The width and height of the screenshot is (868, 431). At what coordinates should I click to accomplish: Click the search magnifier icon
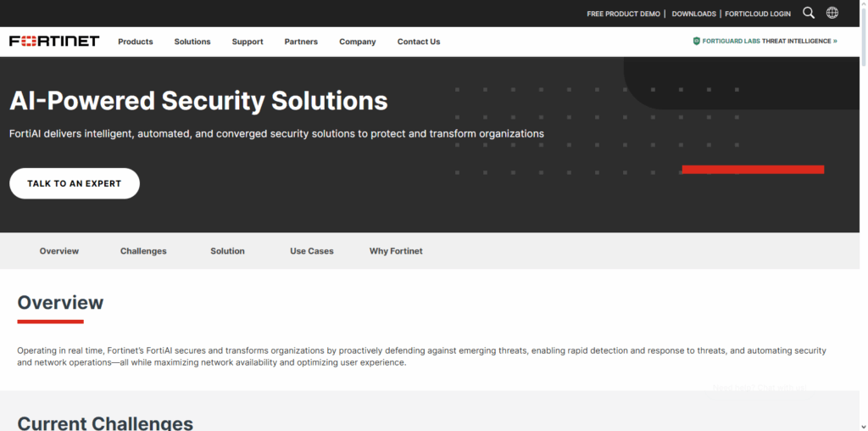(x=808, y=14)
